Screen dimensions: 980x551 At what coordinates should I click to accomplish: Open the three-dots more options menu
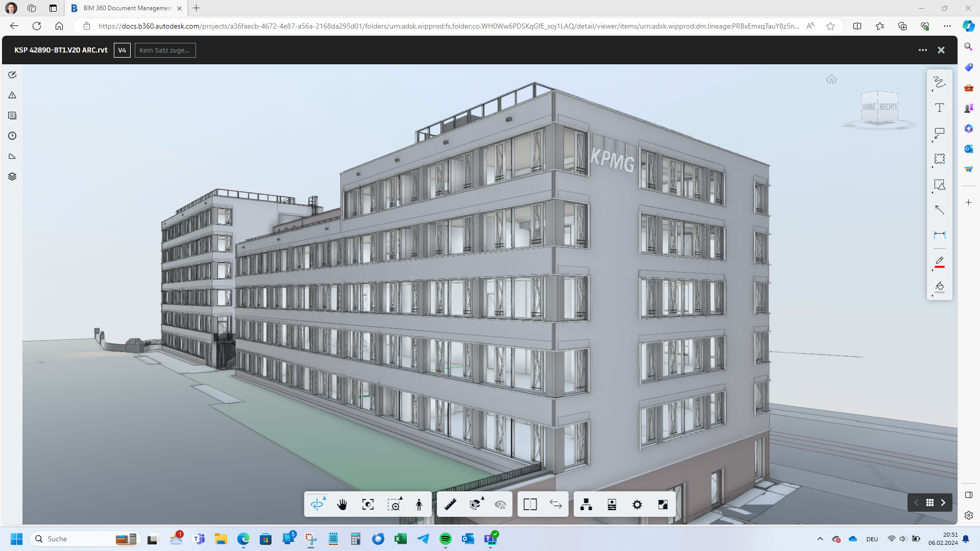922,50
